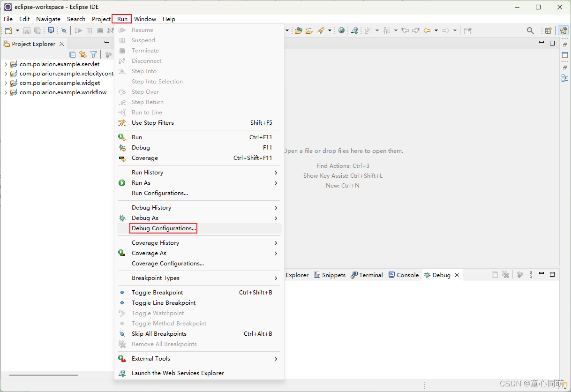
Task: Collapse all in Project Explorer
Action: click(x=72, y=54)
